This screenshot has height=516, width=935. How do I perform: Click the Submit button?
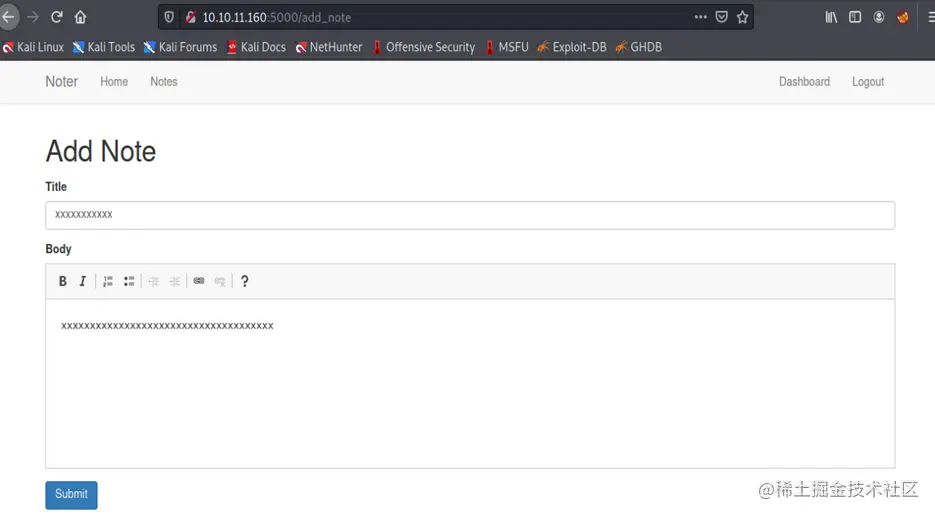coord(72,495)
